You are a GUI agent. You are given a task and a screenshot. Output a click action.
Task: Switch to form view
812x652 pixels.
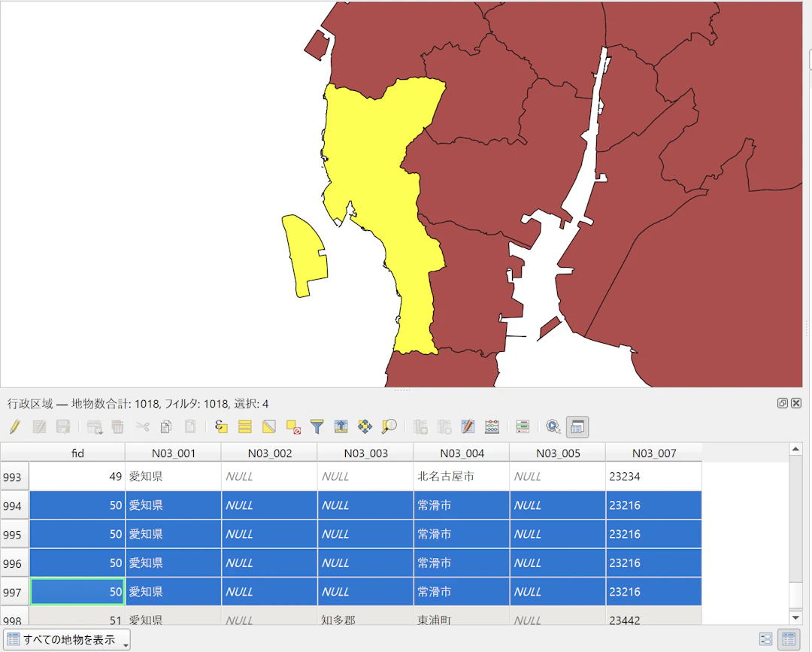[766, 639]
